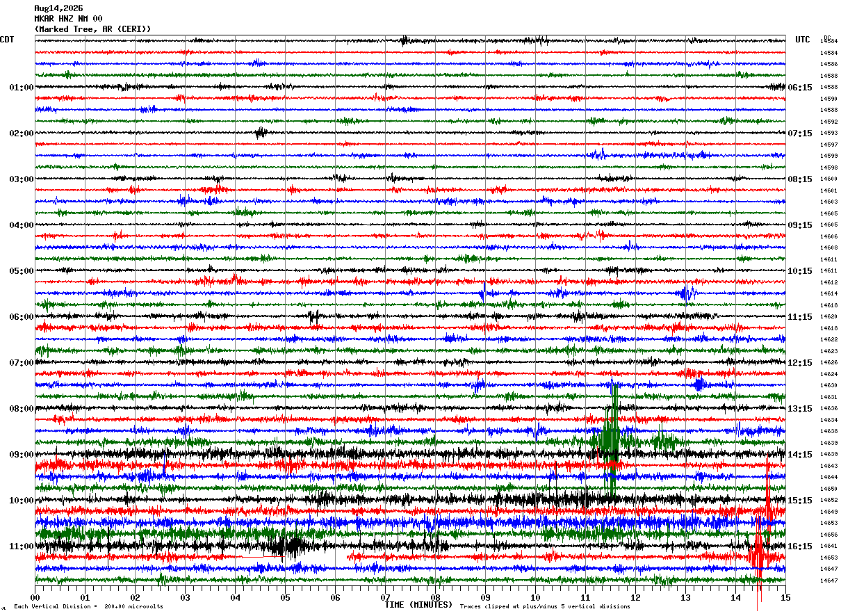Click the 10:15 UTC time label
Viewport: 841px width, 616px height.
[800, 271]
